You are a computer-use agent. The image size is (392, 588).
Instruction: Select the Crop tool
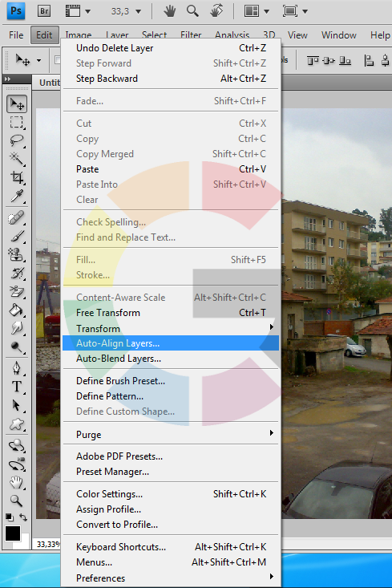(17, 177)
